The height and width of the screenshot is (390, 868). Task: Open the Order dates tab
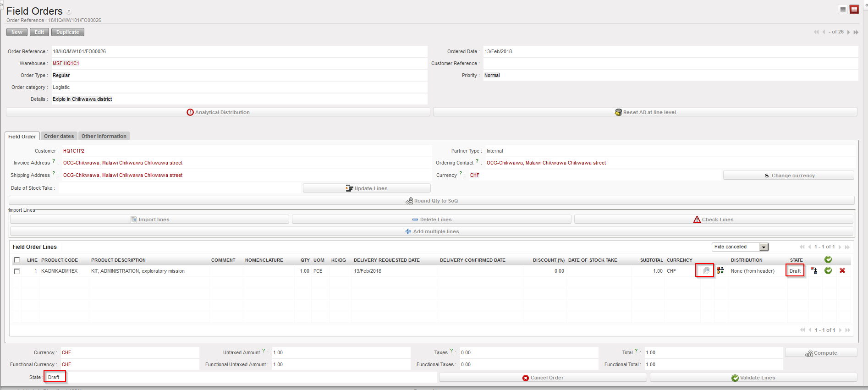point(59,136)
